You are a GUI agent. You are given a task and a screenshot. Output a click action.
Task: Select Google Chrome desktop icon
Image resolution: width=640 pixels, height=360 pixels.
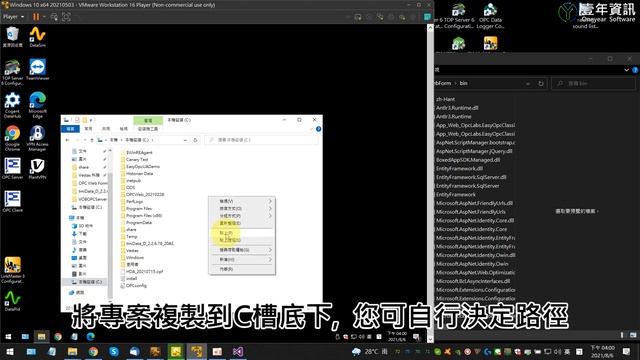coord(12,138)
